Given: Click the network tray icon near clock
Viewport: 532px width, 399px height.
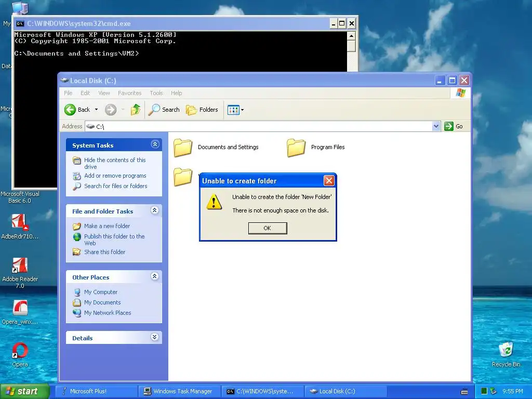Looking at the screenshot, I should [494, 391].
